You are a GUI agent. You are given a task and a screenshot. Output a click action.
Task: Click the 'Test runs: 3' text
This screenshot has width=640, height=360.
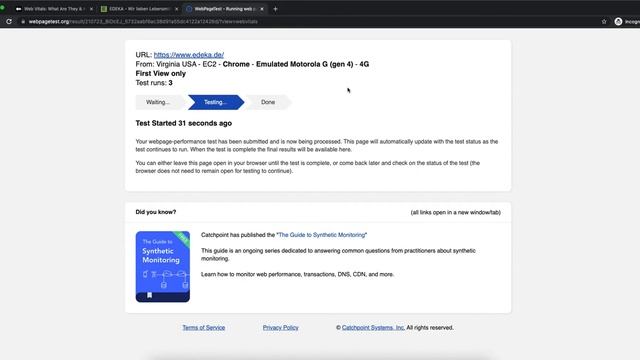[154, 83]
